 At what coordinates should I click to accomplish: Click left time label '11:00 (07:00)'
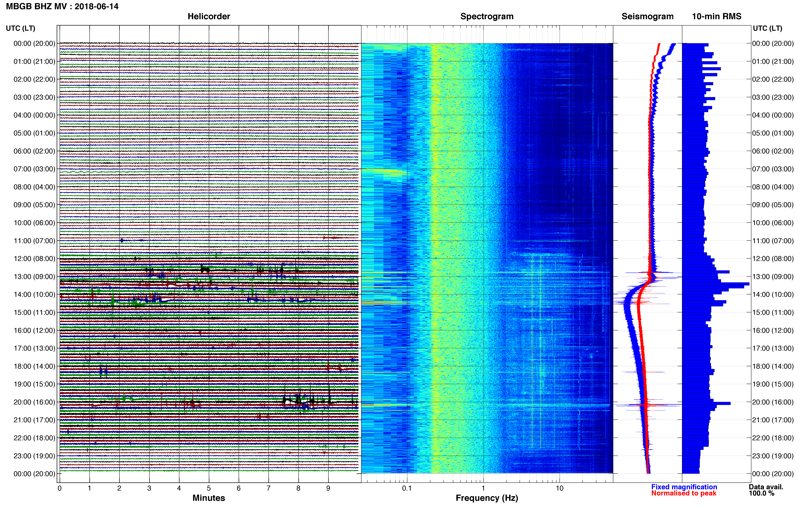click(x=34, y=241)
